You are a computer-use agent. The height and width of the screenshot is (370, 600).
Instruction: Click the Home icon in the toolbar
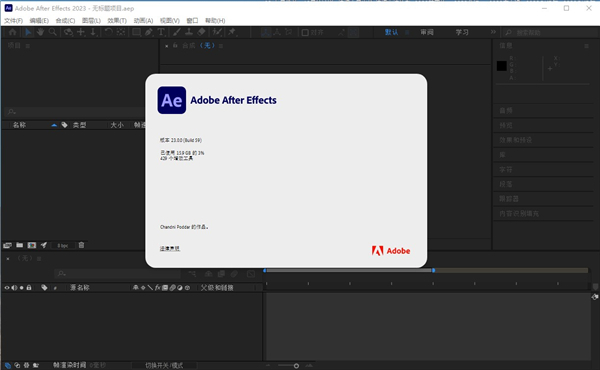13,32
